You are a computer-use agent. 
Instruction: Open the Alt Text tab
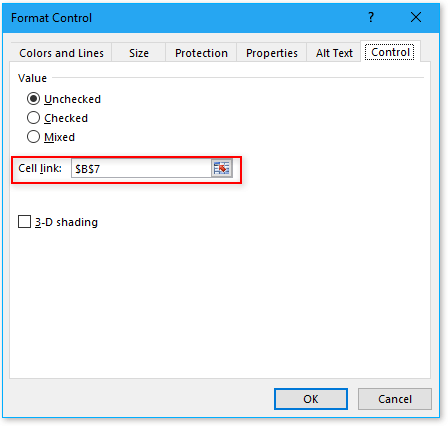pos(334,53)
